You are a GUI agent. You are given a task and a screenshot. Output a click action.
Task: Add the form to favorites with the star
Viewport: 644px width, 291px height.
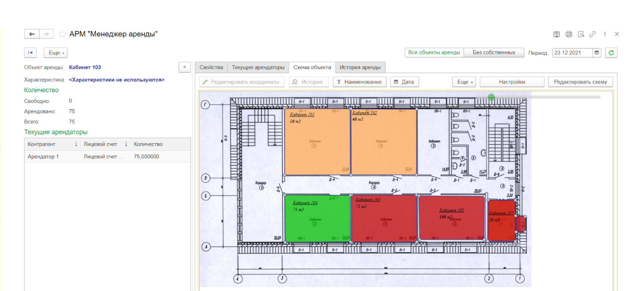[62, 34]
